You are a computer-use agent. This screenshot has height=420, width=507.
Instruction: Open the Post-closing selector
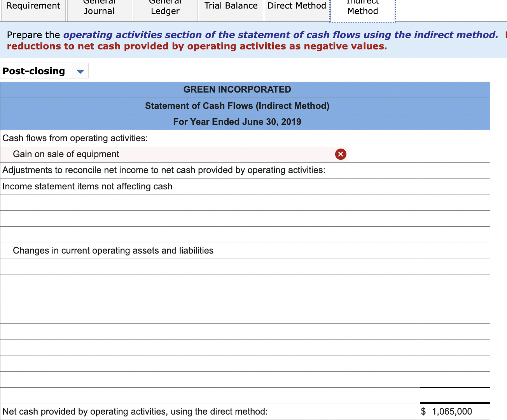[35, 71]
